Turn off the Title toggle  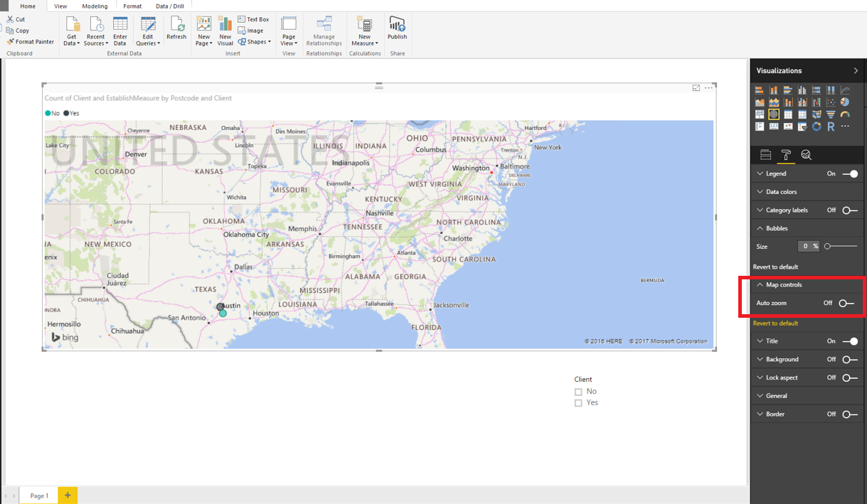pyautogui.click(x=850, y=341)
